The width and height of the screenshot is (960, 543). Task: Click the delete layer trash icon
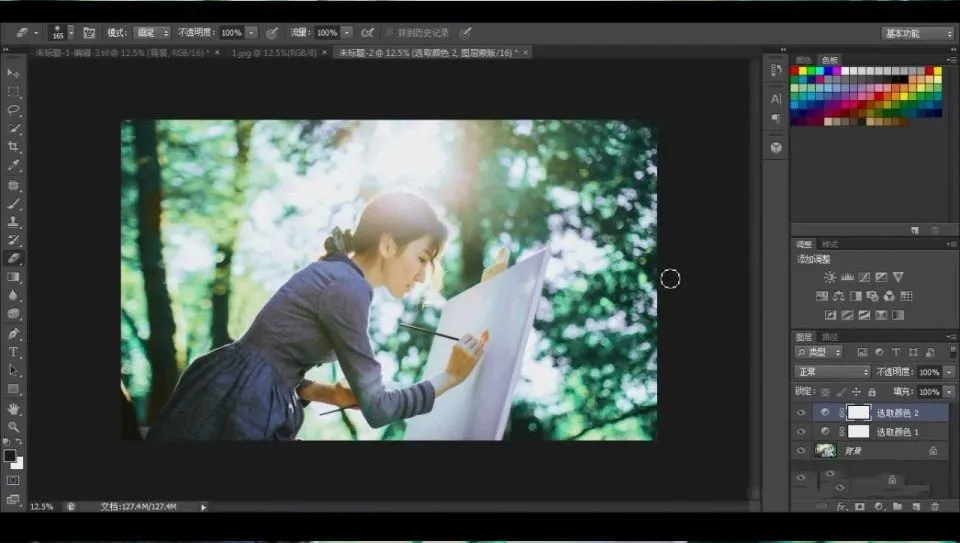pyautogui.click(x=934, y=507)
